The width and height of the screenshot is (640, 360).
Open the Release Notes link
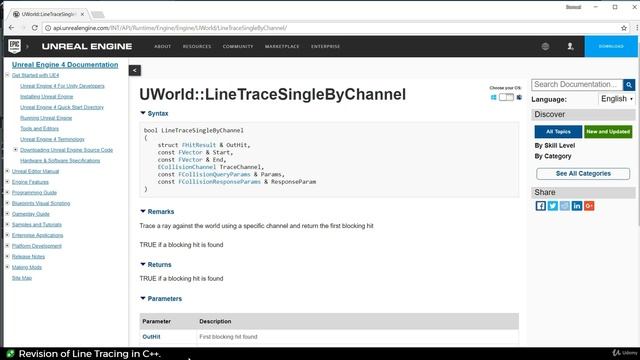[28, 257]
